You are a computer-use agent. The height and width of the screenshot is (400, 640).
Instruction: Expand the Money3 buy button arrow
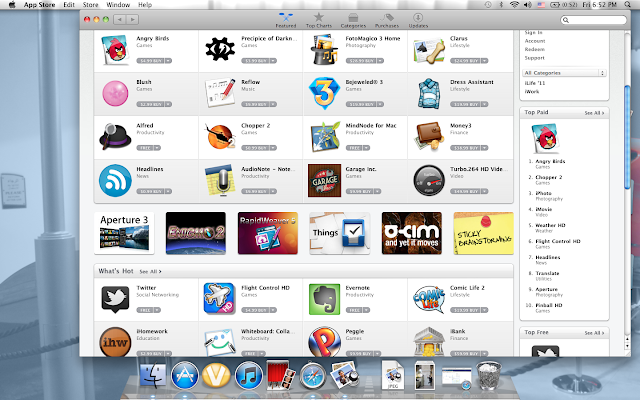(x=484, y=148)
